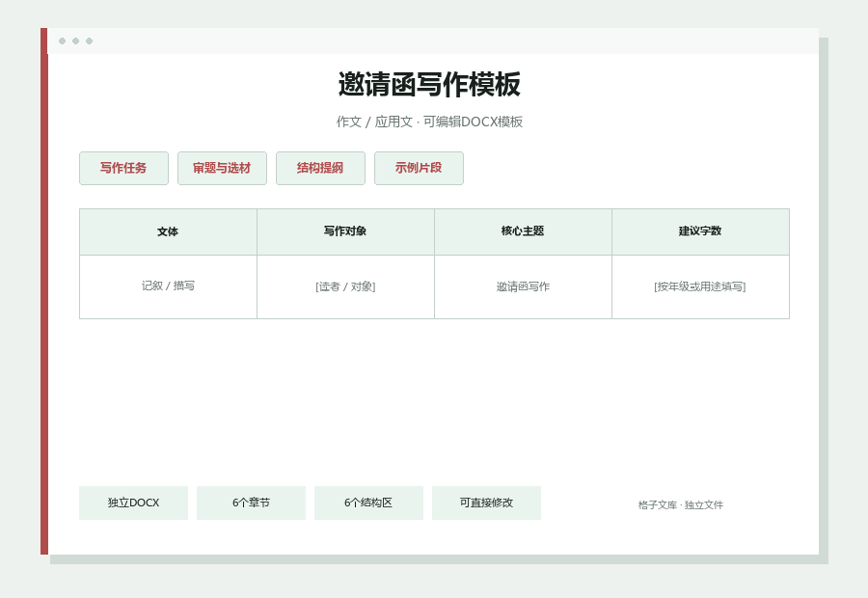Click the third window control dot
The image size is (868, 598).
89,41
